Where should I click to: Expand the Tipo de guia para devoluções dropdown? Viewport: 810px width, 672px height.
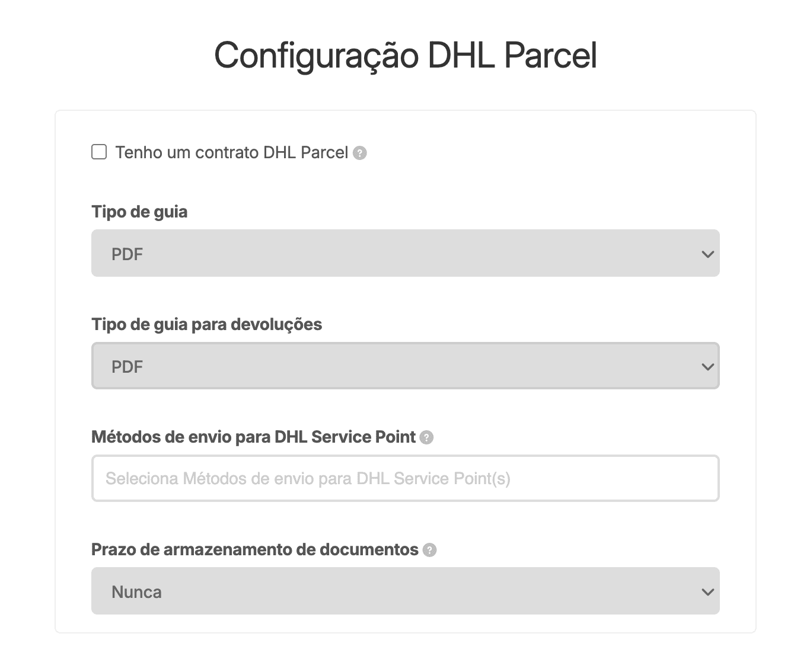click(x=405, y=366)
